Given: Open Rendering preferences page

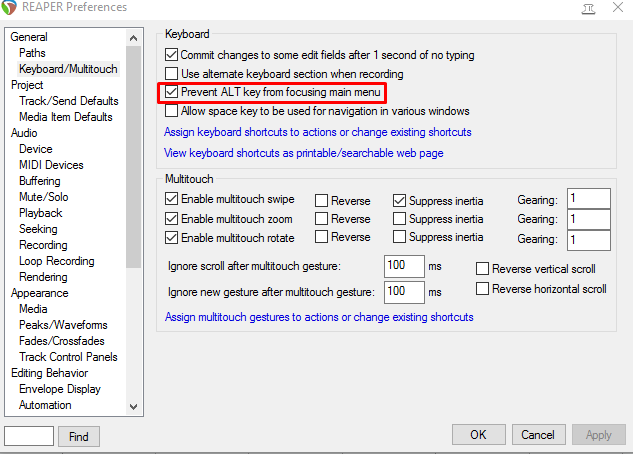Looking at the screenshot, I should click(43, 277).
